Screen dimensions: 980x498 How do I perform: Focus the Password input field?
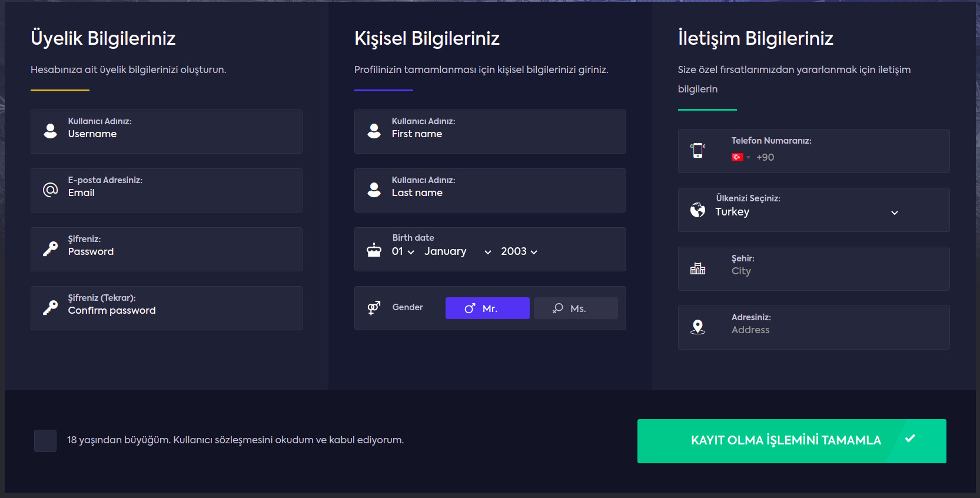167,249
